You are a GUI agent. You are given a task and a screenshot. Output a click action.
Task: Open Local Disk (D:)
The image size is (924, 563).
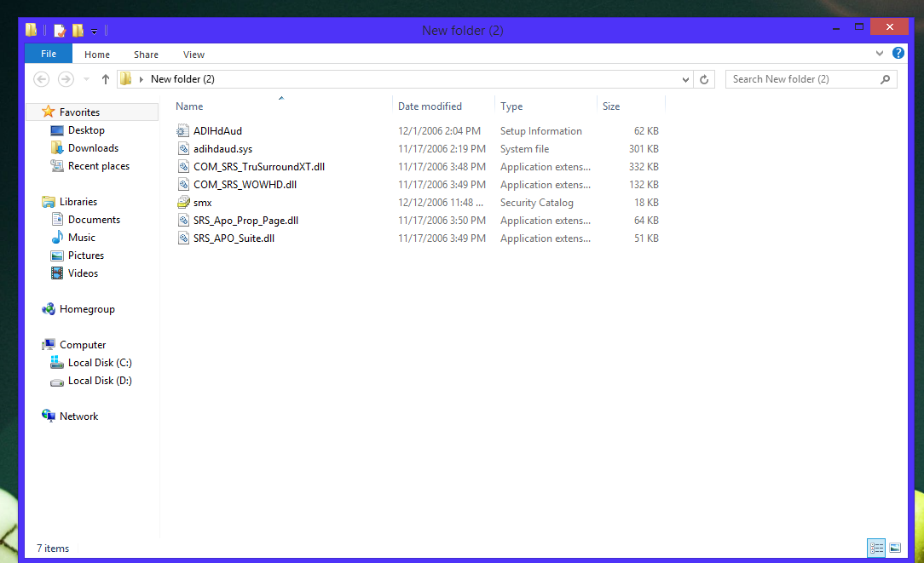pyautogui.click(x=100, y=381)
